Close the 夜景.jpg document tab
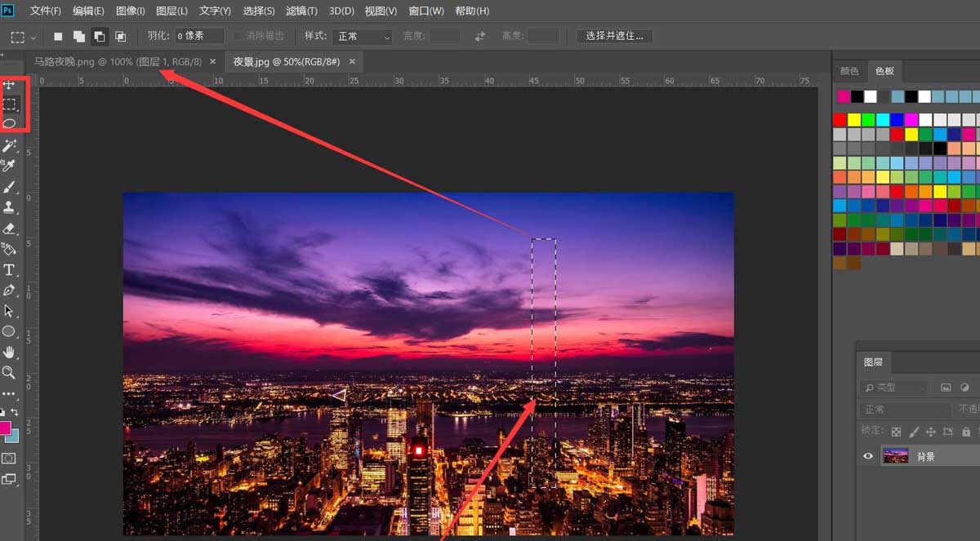 (x=353, y=61)
